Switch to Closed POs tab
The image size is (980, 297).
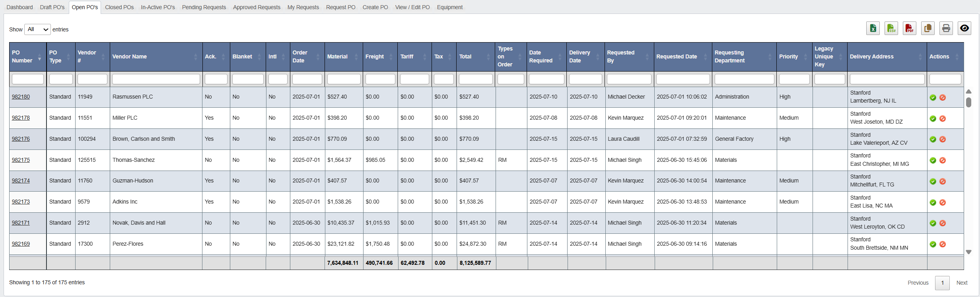[119, 7]
